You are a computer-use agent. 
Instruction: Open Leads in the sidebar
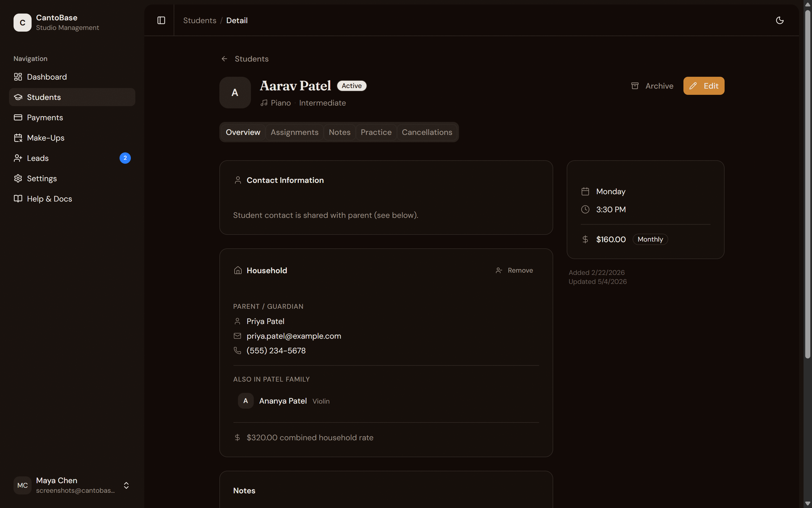(72, 158)
